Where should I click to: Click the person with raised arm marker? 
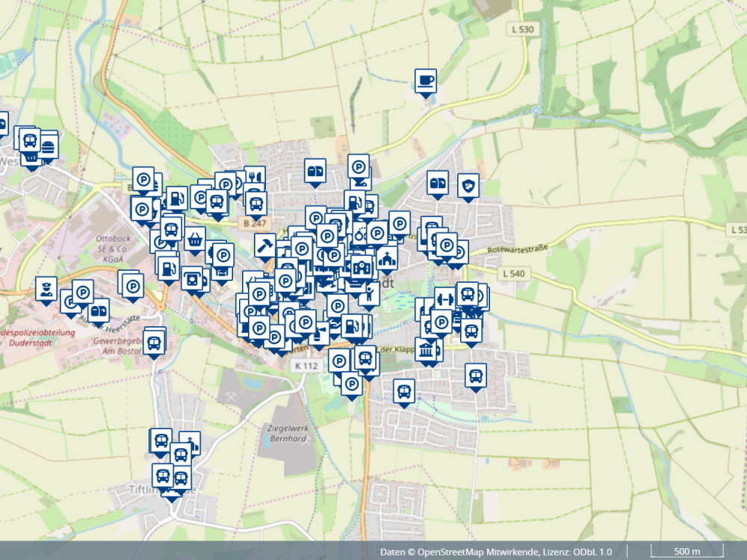[369, 293]
